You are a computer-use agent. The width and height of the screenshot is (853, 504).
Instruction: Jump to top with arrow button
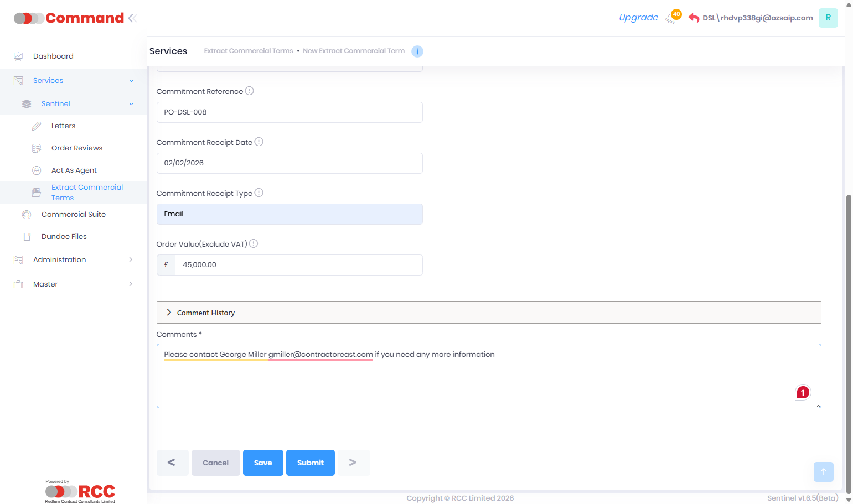pos(824,472)
